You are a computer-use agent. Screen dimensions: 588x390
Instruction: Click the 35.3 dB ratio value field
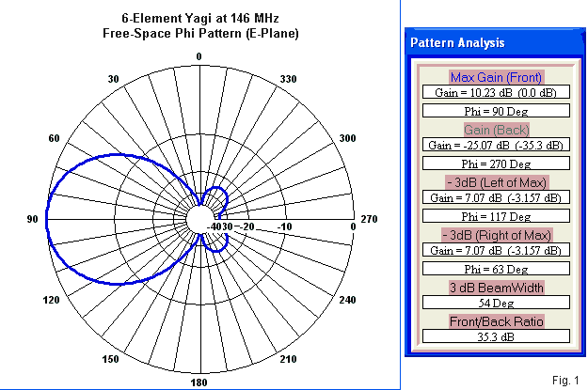[496, 336]
